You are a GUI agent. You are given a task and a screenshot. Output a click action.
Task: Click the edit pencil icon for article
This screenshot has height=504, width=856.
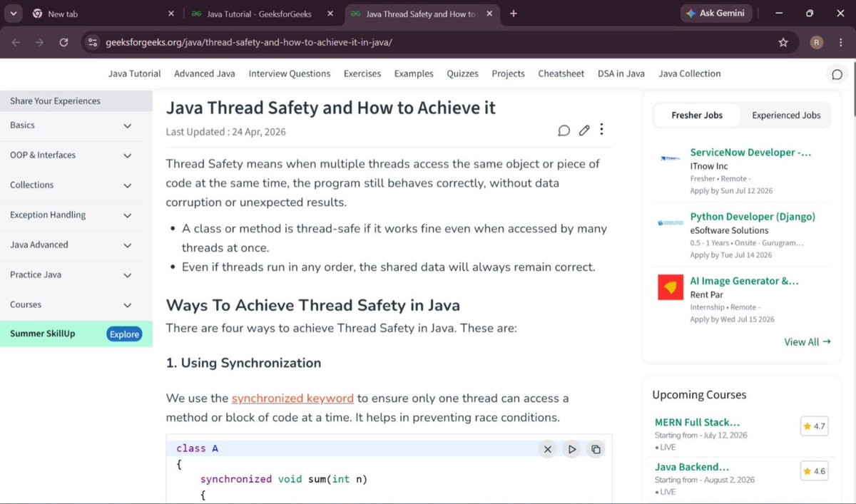coord(584,130)
